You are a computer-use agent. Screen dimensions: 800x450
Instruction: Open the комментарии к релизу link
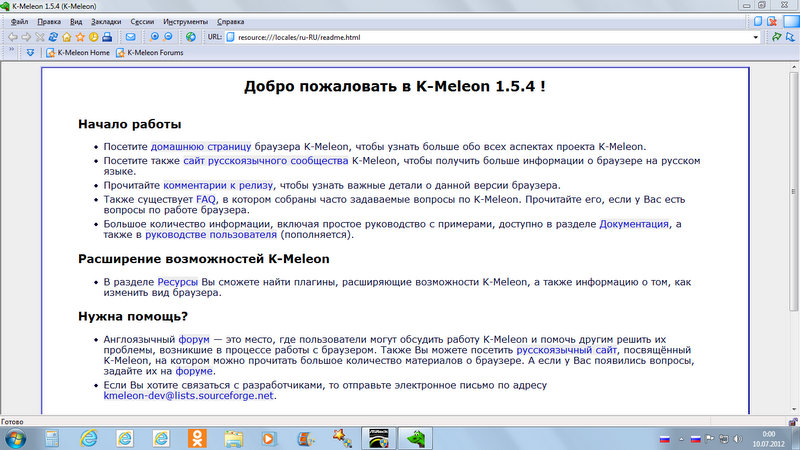[x=218, y=186]
